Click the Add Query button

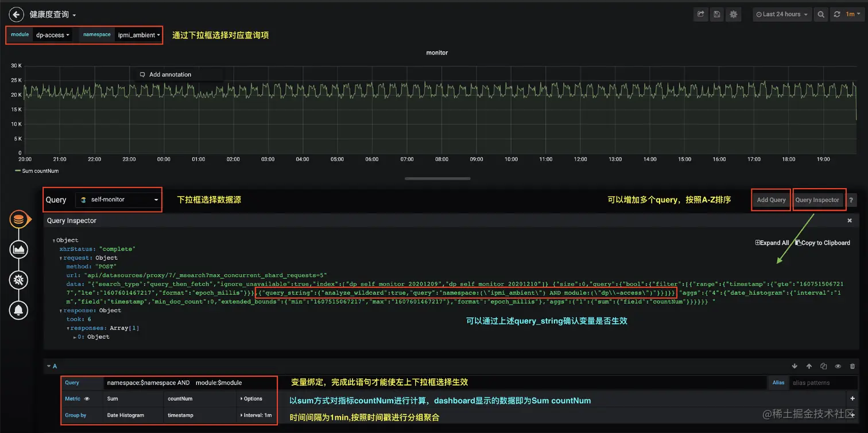[771, 200]
